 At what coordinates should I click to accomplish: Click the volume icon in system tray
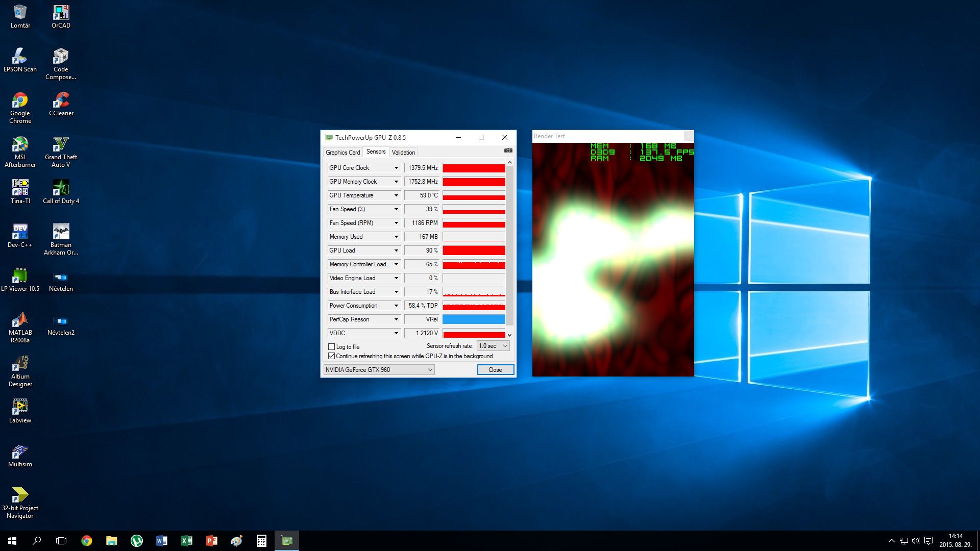click(x=916, y=541)
